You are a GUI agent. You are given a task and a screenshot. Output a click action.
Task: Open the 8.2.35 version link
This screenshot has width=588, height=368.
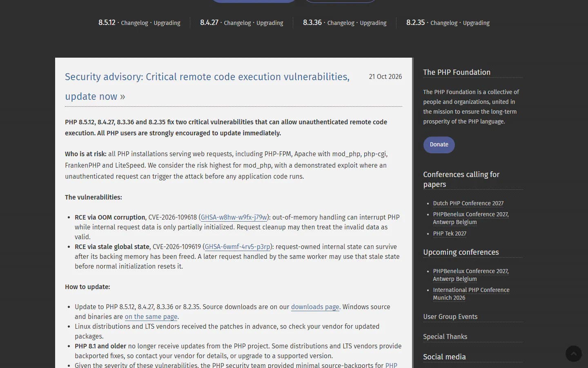(416, 22)
